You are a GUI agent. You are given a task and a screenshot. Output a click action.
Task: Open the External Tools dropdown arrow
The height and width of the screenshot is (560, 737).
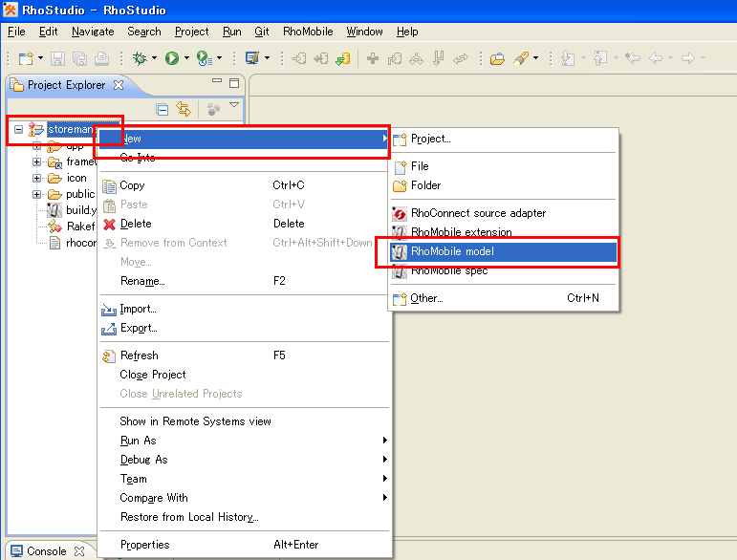(x=220, y=58)
